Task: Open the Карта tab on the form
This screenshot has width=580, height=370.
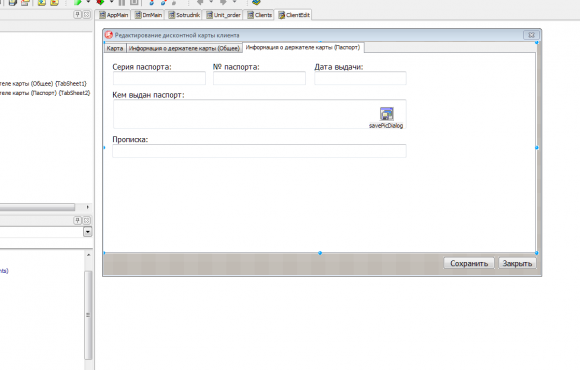Action: (115, 48)
